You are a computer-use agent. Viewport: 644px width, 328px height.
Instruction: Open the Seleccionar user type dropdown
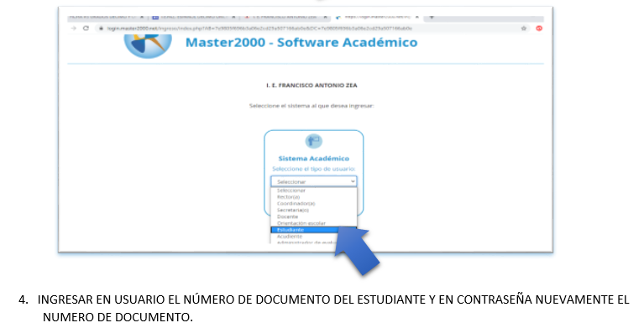[x=314, y=181]
